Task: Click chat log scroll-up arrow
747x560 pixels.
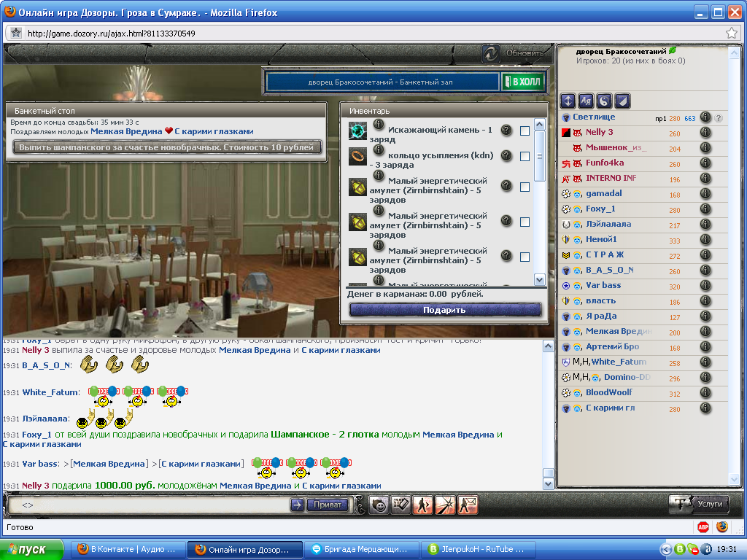Action: click(549, 346)
